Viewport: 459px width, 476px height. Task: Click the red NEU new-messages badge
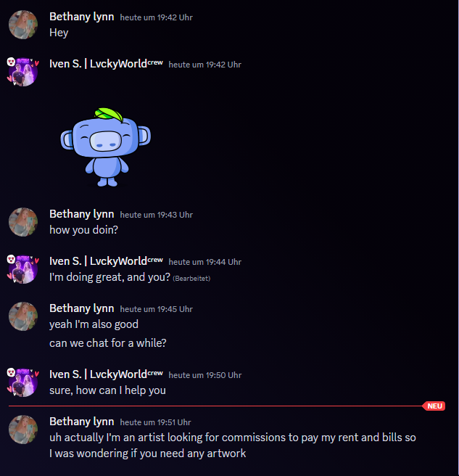[434, 406]
